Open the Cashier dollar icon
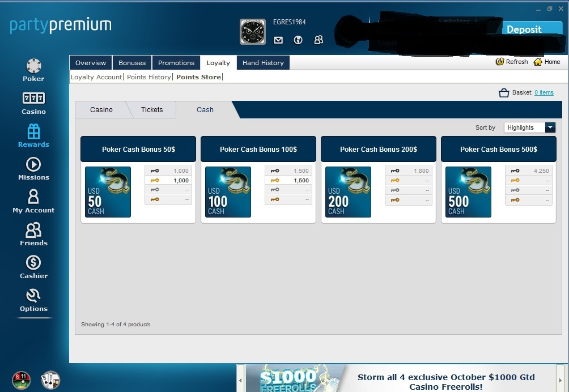This screenshot has width=569, height=392. 33,262
